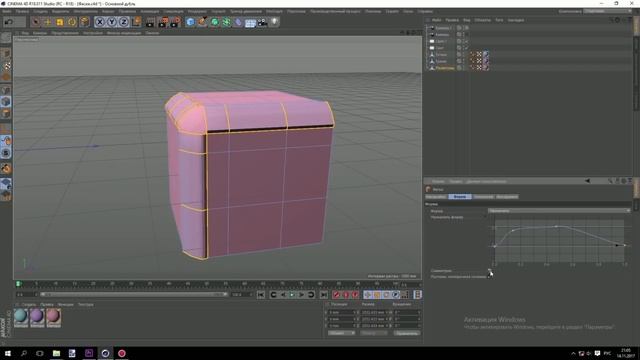Click the Position X input field
Image resolution: width=640 pixels, height=360 pixels.
tap(342, 312)
